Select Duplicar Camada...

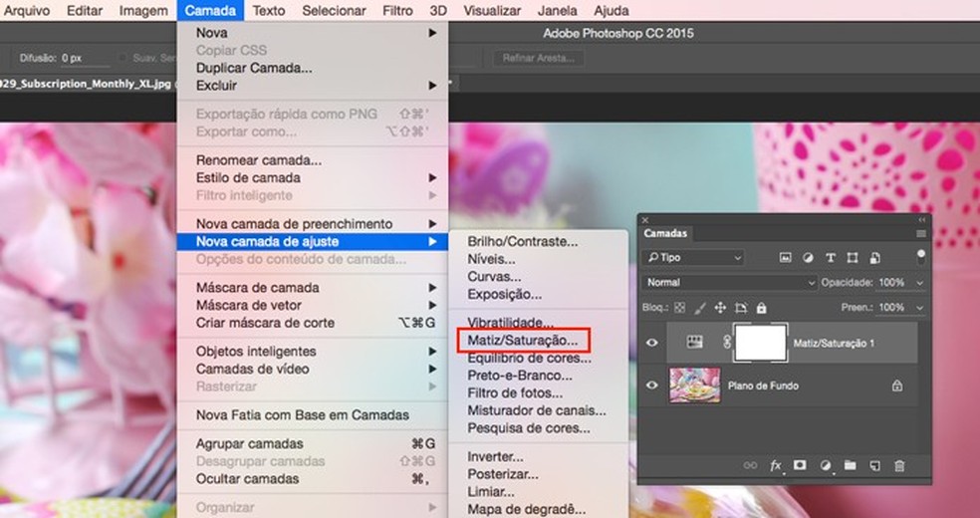click(254, 68)
